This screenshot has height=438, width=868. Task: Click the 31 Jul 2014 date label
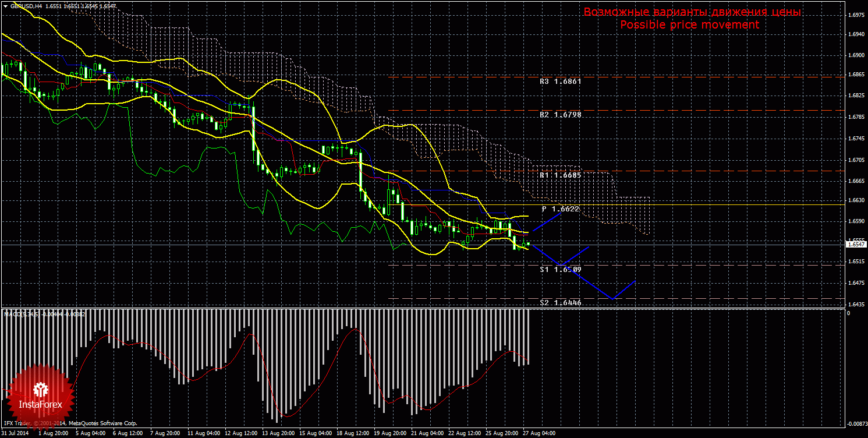pos(15,433)
